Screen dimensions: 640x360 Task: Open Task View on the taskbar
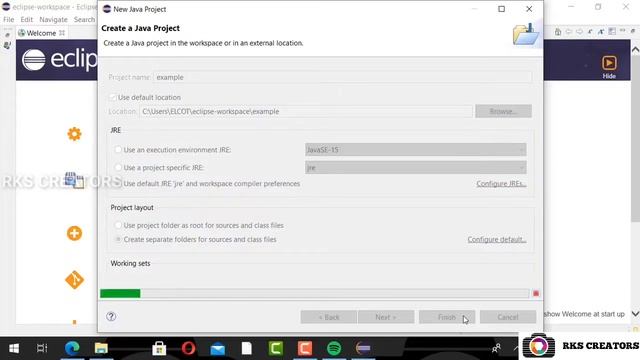tap(42, 348)
